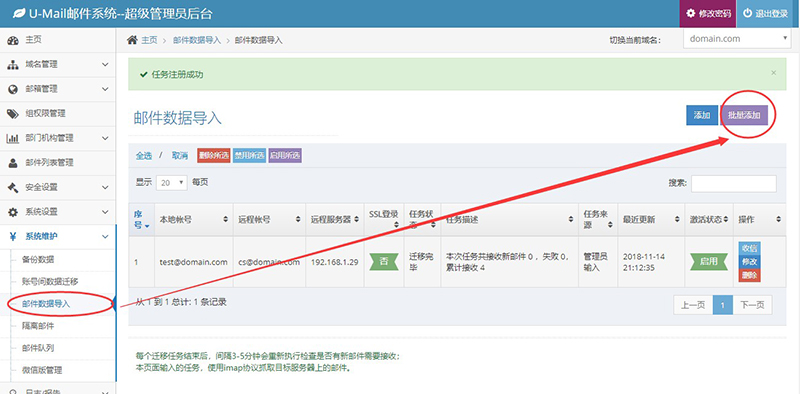
Task: Click the gear icon beside 修改密码
Action: pyautogui.click(x=691, y=13)
